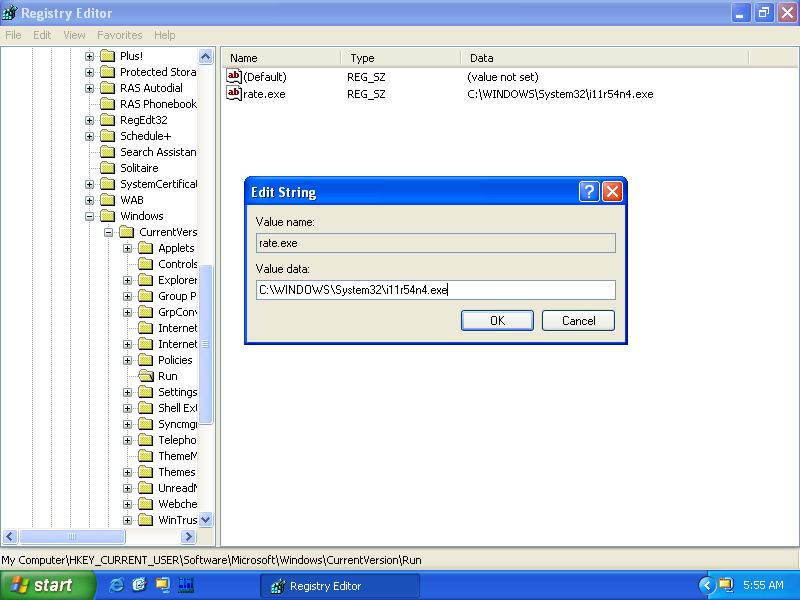Open Outlook Express quick launch icon
800x600 pixels.
[139, 585]
